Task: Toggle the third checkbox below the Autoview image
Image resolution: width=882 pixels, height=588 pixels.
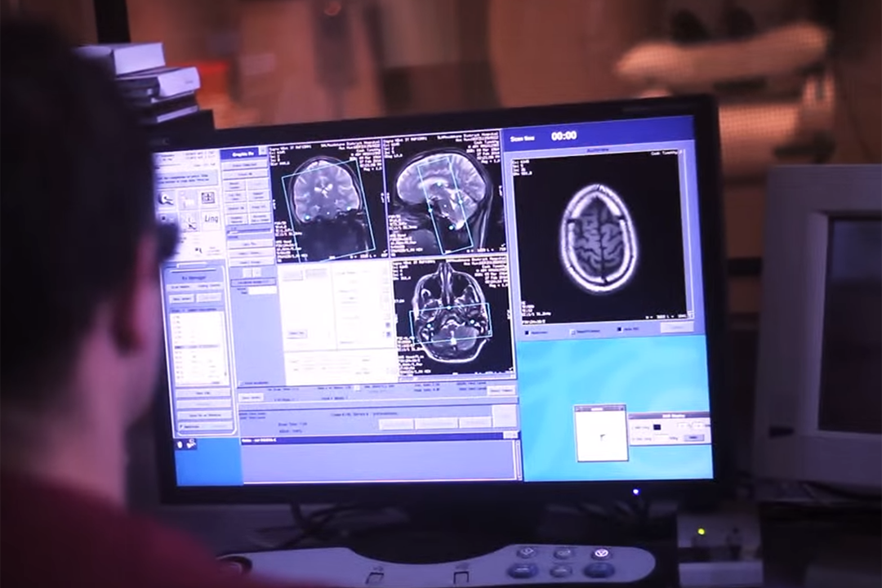Action: coord(619,330)
